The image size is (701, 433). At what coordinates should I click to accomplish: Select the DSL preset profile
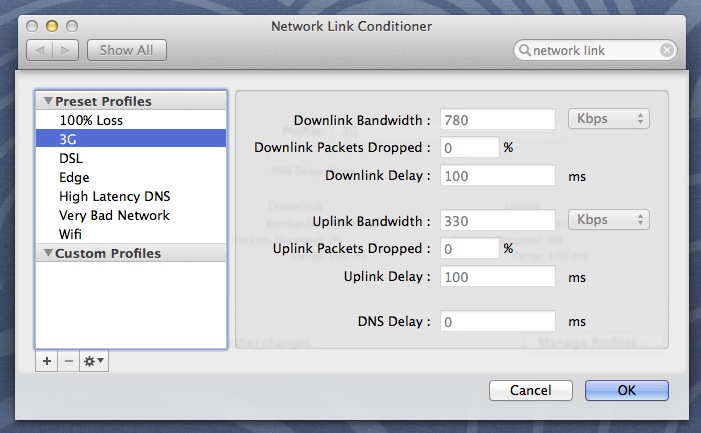point(71,158)
